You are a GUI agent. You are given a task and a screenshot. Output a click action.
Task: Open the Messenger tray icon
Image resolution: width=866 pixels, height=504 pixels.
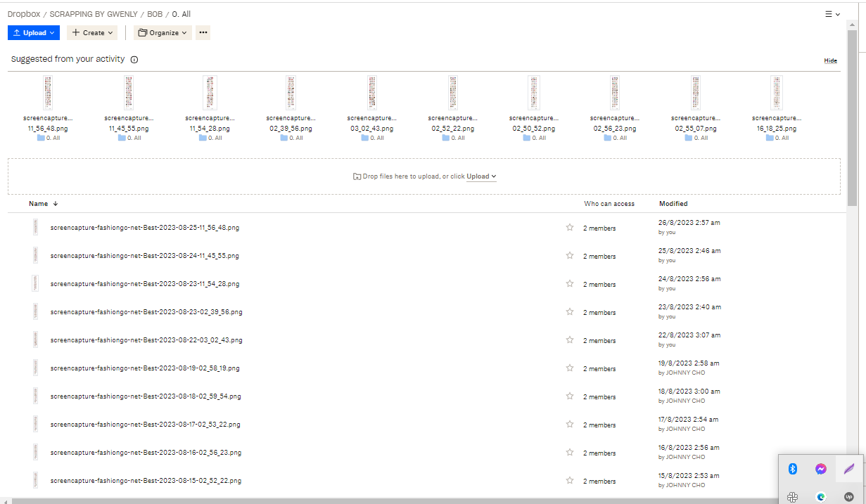click(x=820, y=469)
